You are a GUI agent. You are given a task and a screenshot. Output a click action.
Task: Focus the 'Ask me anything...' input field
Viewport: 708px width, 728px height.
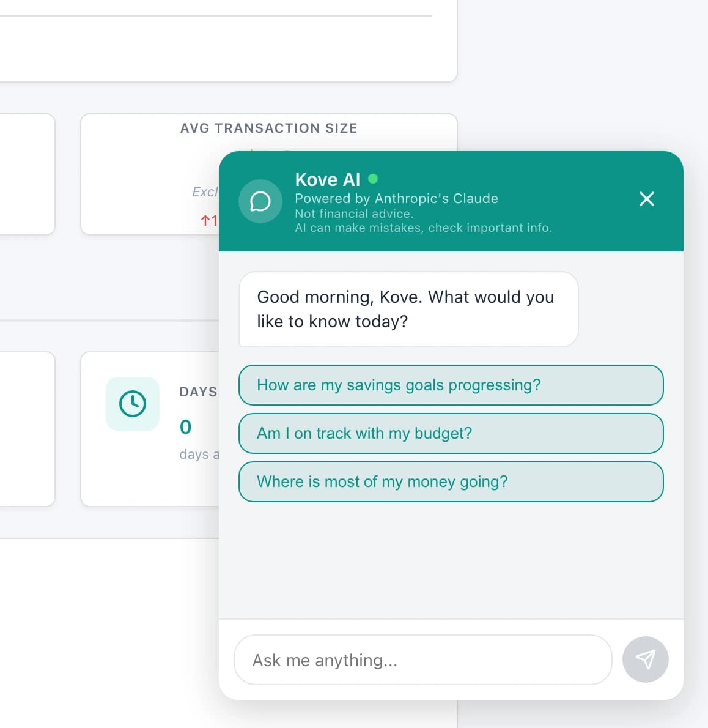point(423,659)
